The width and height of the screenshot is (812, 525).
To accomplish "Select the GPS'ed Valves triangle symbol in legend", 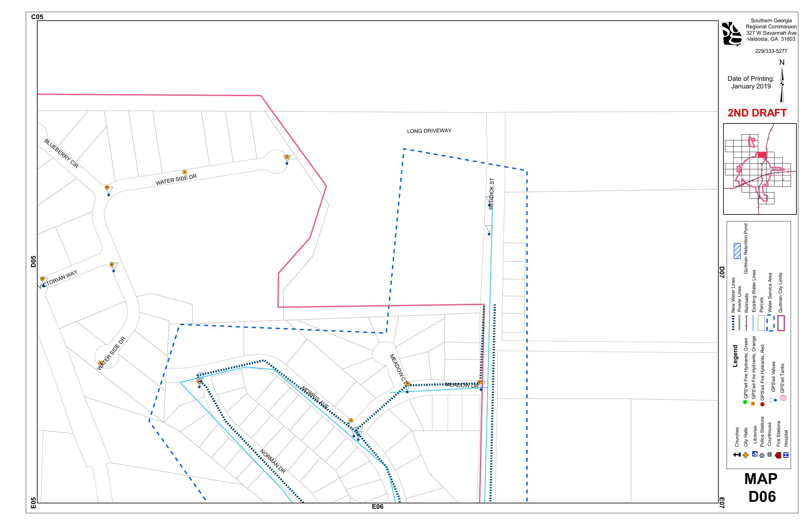I will tap(773, 400).
